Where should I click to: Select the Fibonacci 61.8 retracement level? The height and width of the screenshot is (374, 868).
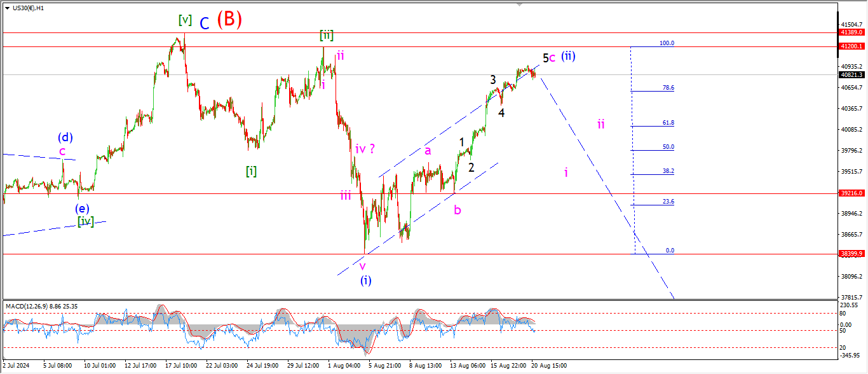point(668,122)
